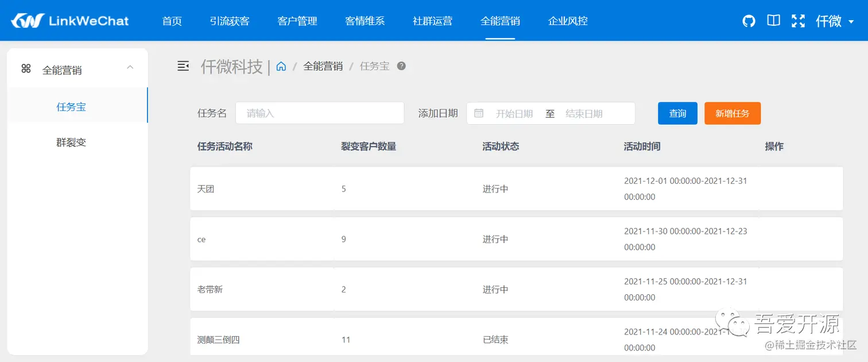Click the 任务活动名称 column header
868x362 pixels.
pyautogui.click(x=225, y=147)
